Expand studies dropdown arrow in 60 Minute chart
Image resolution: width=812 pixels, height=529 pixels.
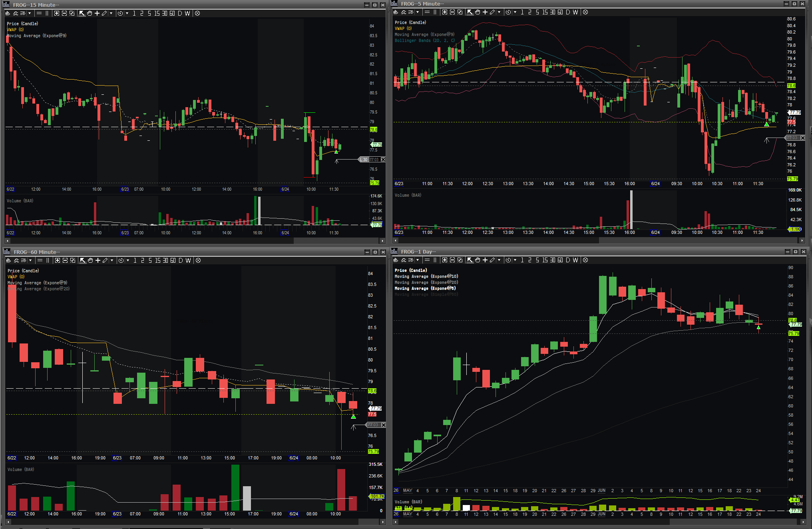(x=30, y=260)
